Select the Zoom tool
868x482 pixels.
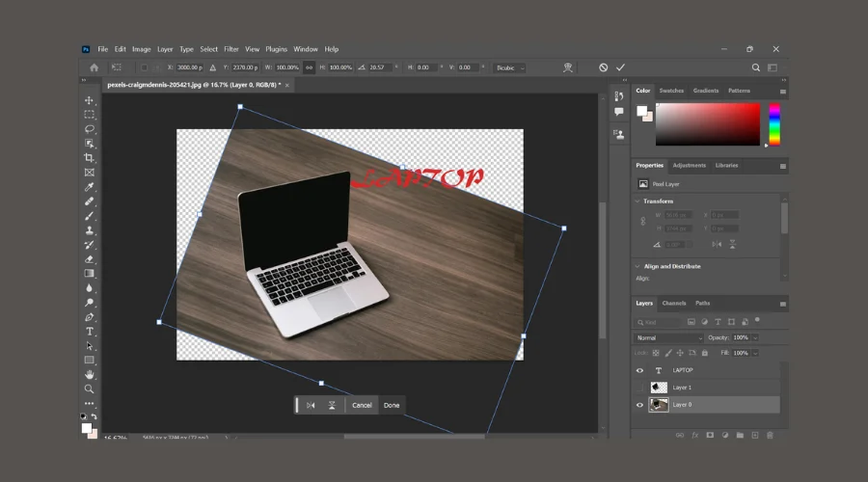pos(89,389)
